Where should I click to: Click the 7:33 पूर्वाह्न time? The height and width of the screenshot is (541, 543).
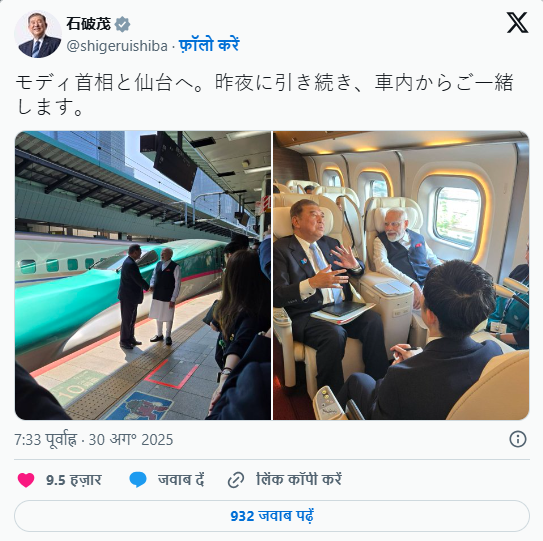pyautogui.click(x=46, y=440)
